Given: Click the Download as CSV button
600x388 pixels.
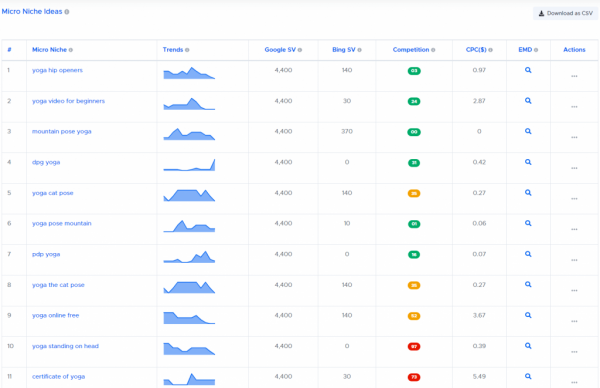Looking at the screenshot, I should click(x=565, y=13).
